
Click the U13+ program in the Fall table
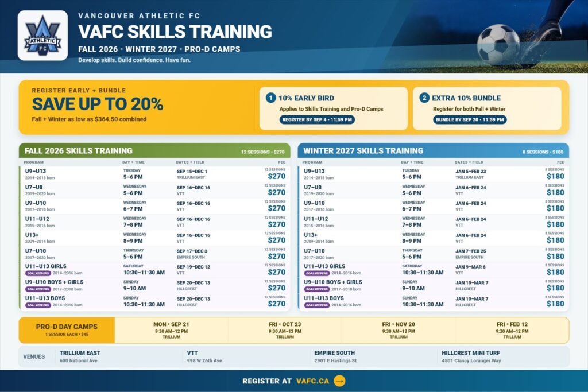32,235
